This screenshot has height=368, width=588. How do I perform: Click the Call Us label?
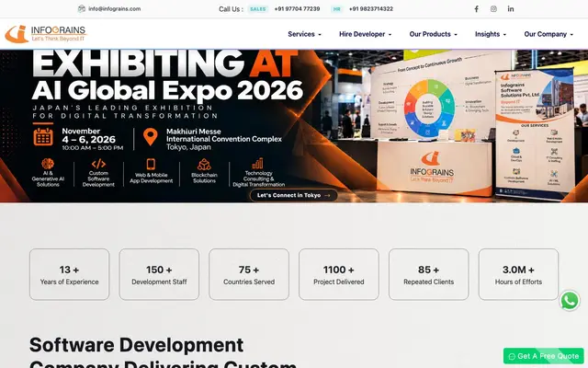(x=231, y=9)
